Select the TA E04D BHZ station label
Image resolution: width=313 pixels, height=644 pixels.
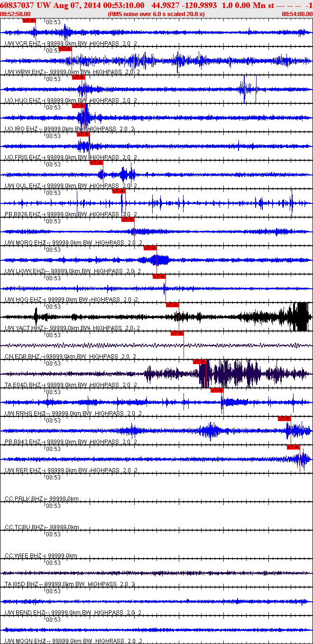[71, 385]
